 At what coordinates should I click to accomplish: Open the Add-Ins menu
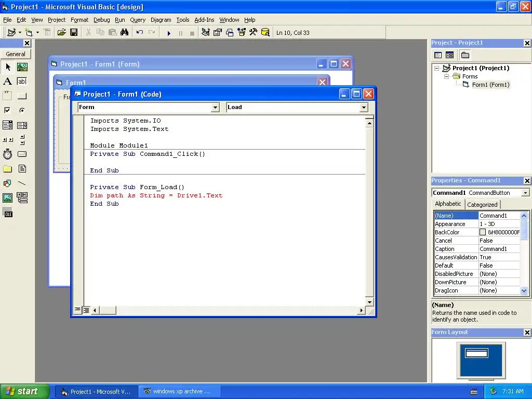coord(204,20)
